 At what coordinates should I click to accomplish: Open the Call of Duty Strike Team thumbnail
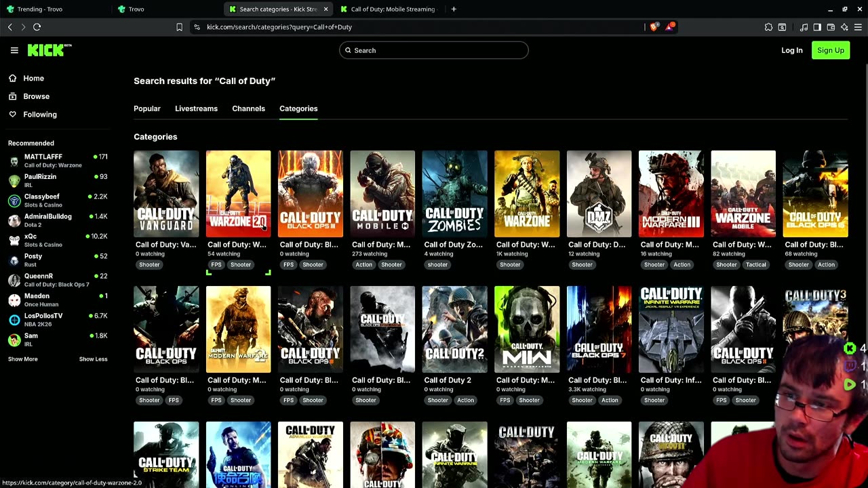(x=166, y=455)
